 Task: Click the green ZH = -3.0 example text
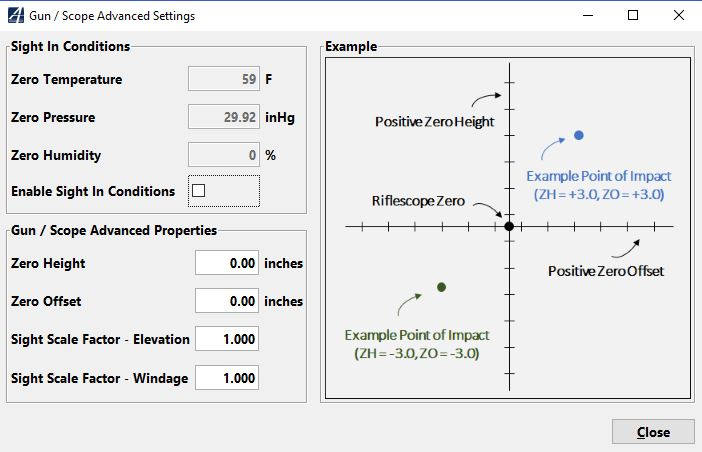tap(416, 353)
